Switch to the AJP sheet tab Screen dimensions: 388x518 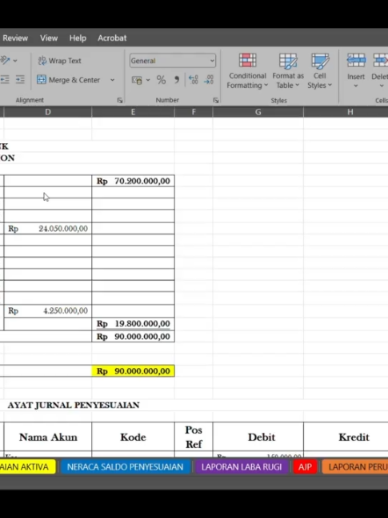pos(305,467)
